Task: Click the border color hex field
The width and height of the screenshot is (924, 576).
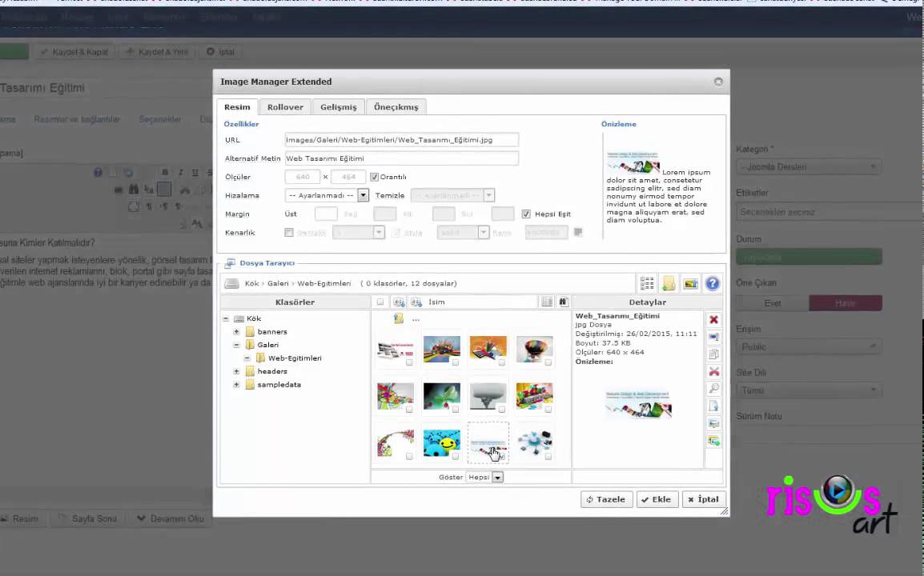Action: coord(546,233)
